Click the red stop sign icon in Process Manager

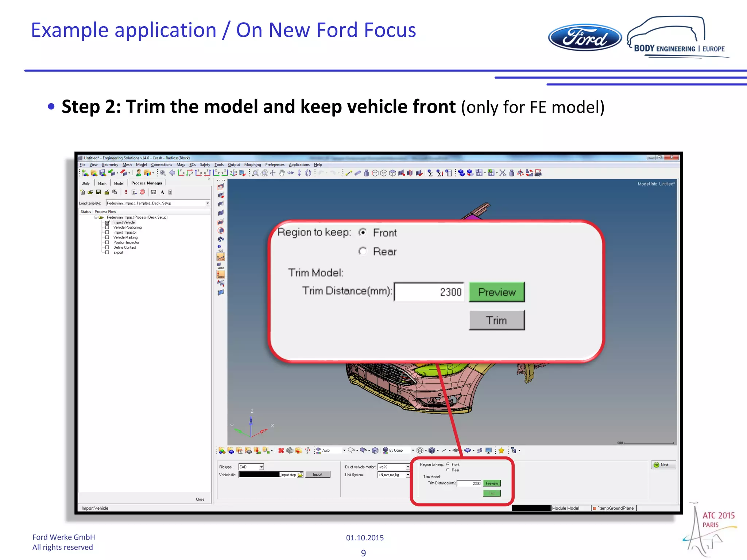coord(143,192)
